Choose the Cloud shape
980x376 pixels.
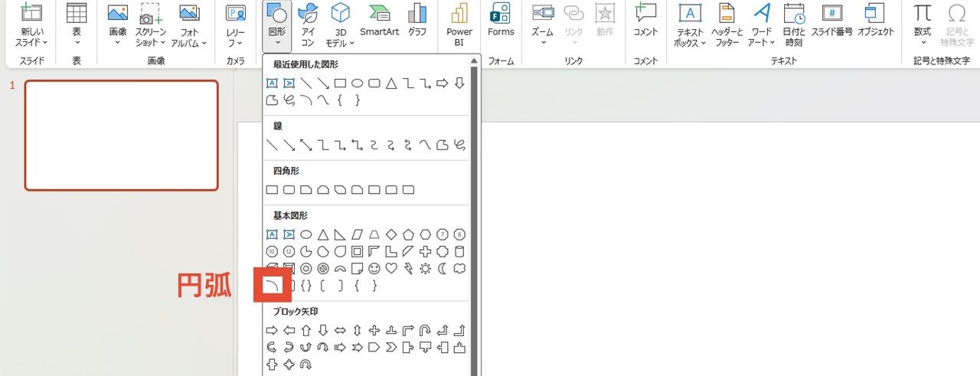(x=459, y=268)
